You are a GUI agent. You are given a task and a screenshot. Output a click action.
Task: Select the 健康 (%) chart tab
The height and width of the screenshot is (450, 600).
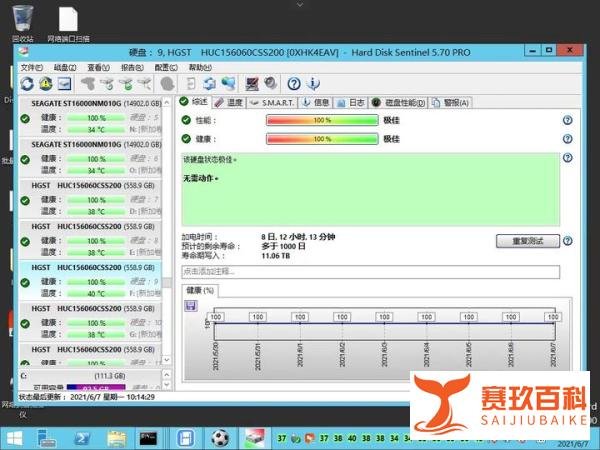pyautogui.click(x=200, y=290)
